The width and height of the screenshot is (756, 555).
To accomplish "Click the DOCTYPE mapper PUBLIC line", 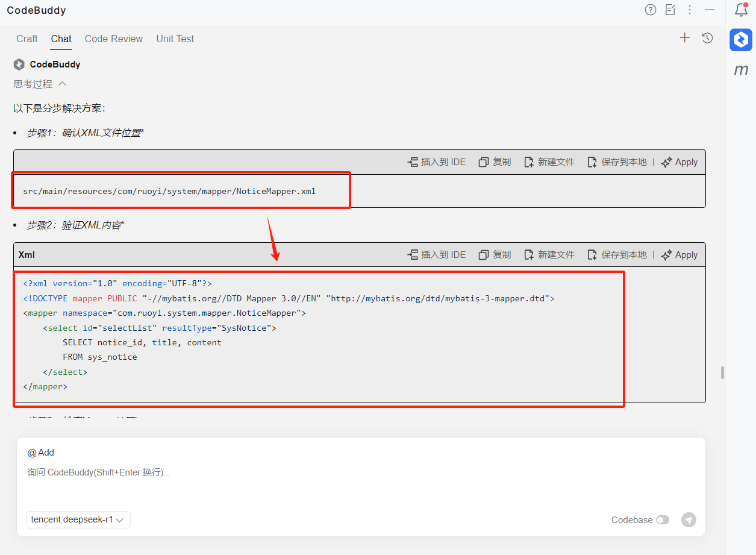I will pos(289,298).
